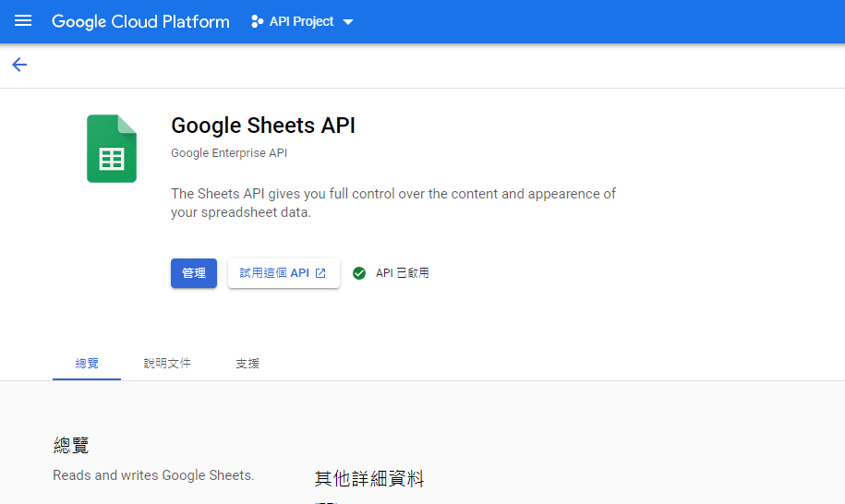
Task: Switch to the 說明文件 tab
Action: pyautogui.click(x=167, y=364)
